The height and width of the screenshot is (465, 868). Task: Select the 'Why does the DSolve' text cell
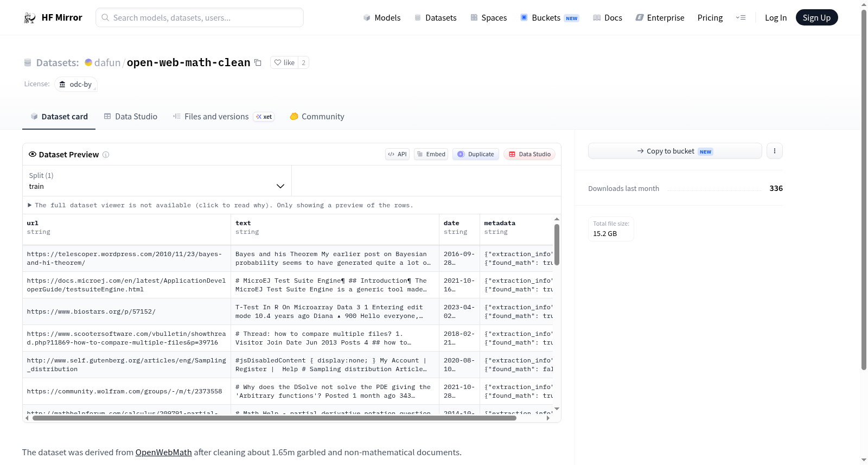point(335,391)
